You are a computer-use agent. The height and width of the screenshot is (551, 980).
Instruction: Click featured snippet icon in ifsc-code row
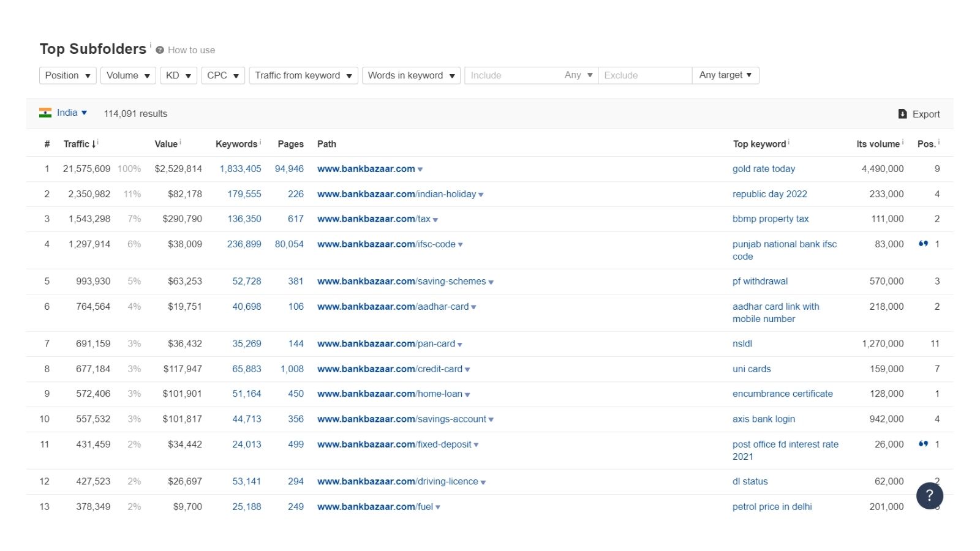click(923, 244)
